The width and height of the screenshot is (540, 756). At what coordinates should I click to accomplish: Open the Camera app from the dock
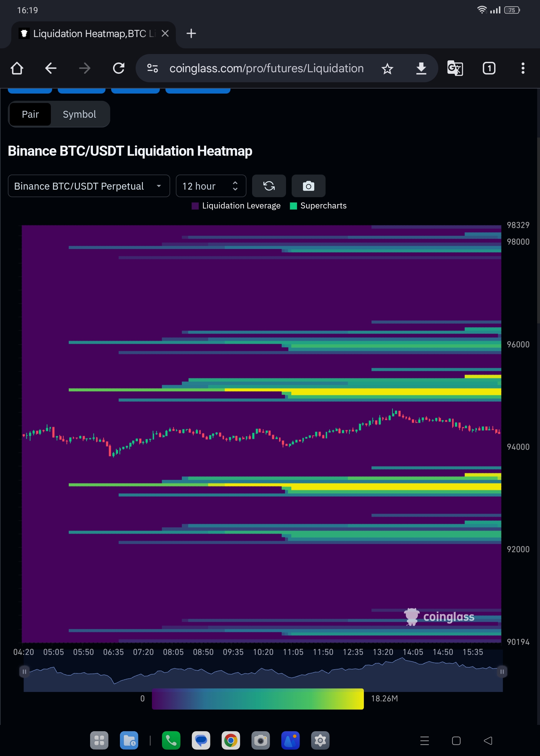[x=261, y=740]
